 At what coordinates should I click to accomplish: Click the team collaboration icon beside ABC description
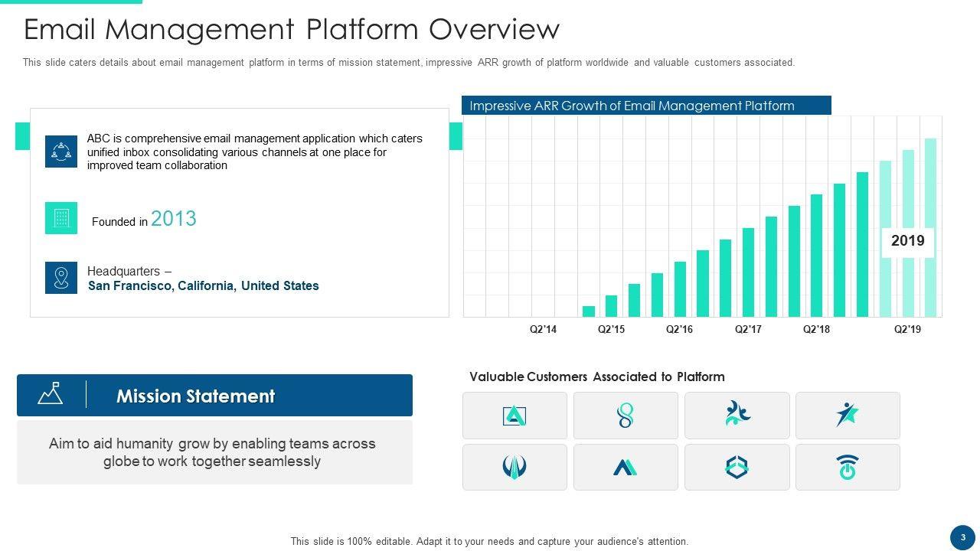[61, 152]
